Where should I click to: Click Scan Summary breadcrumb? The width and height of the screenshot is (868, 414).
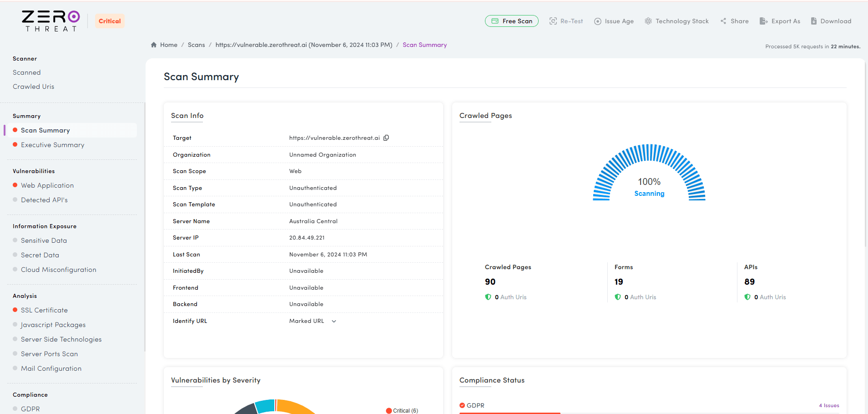[x=425, y=45]
